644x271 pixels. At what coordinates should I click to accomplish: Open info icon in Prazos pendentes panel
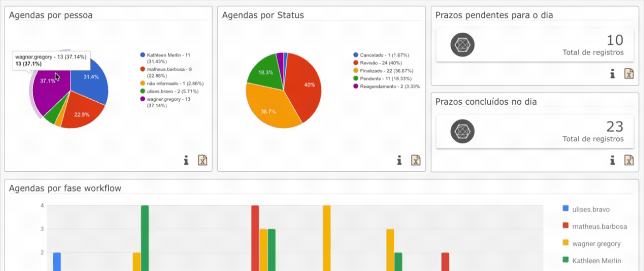tap(612, 74)
